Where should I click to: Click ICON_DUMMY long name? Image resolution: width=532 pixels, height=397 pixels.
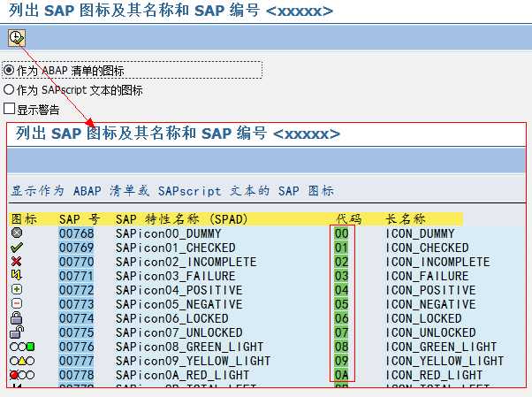[x=420, y=233]
